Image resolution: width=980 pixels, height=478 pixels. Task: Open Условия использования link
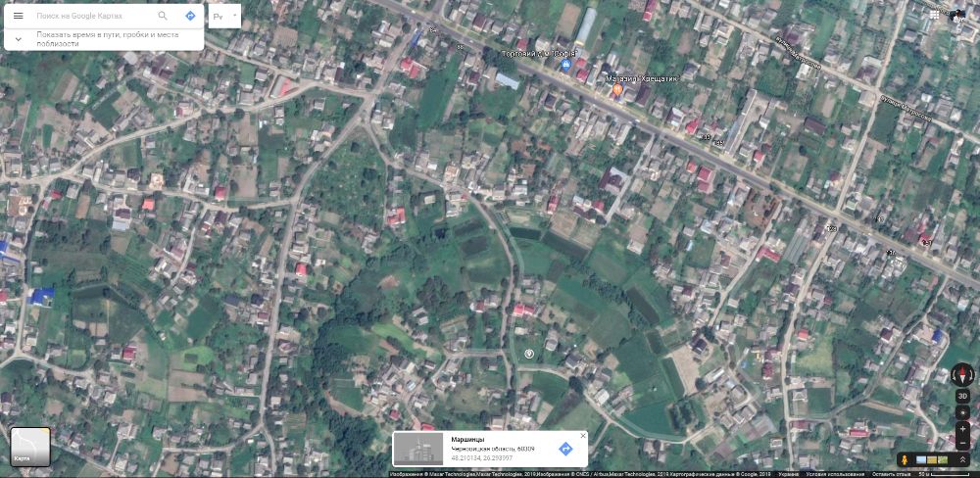coord(836,474)
